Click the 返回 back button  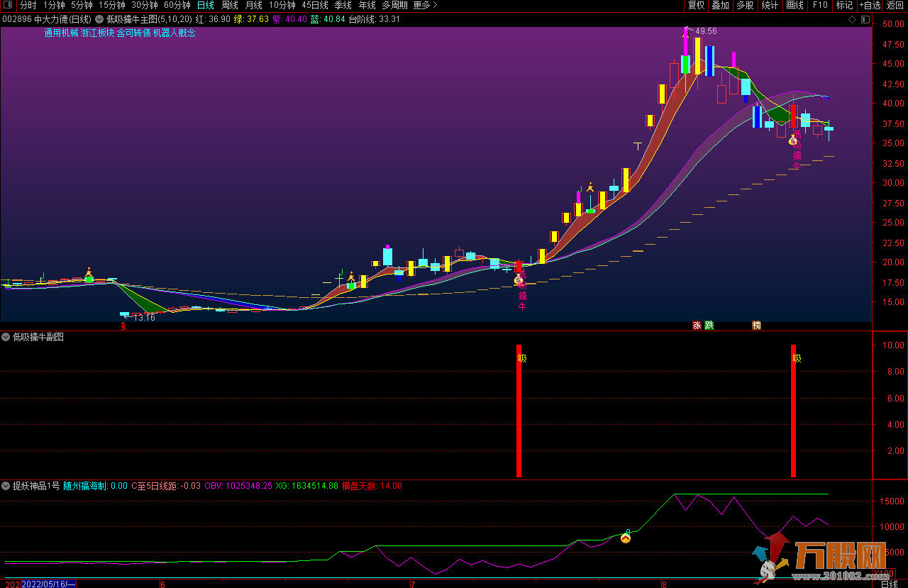coord(895,5)
